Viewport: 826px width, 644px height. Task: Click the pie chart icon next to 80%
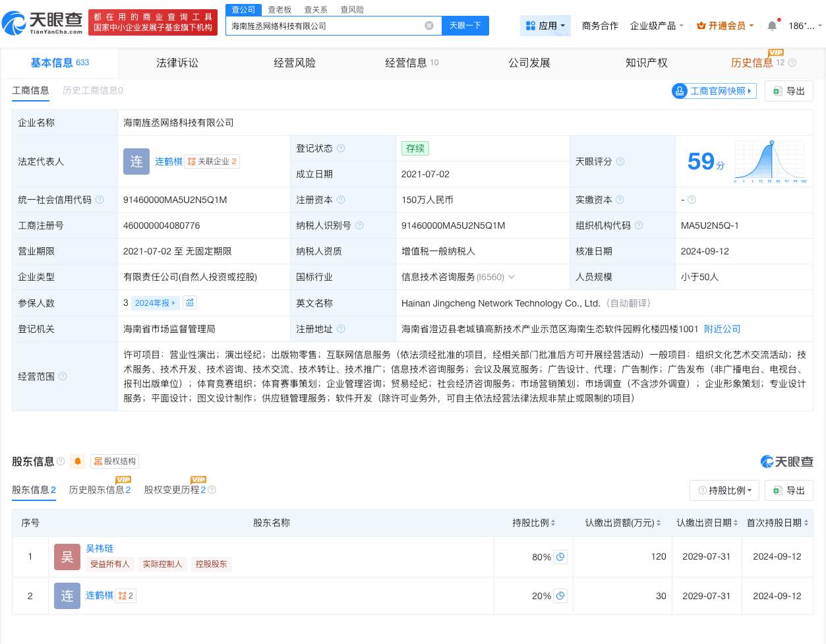pos(560,557)
